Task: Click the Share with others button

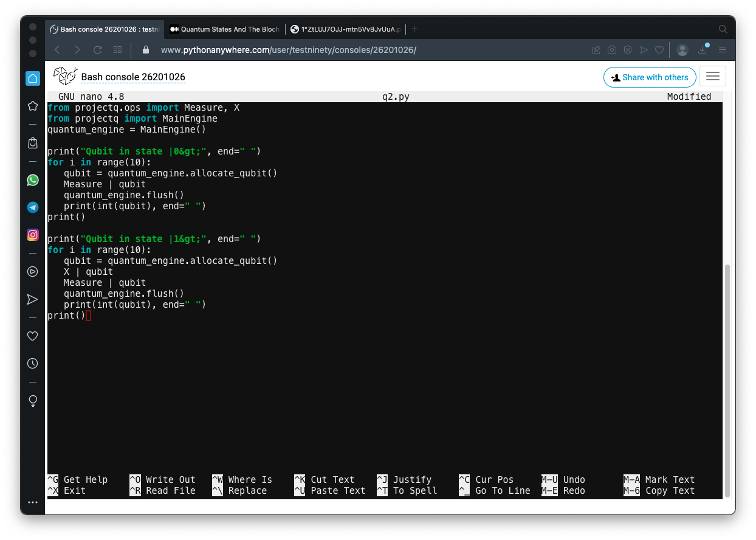Action: coord(650,77)
